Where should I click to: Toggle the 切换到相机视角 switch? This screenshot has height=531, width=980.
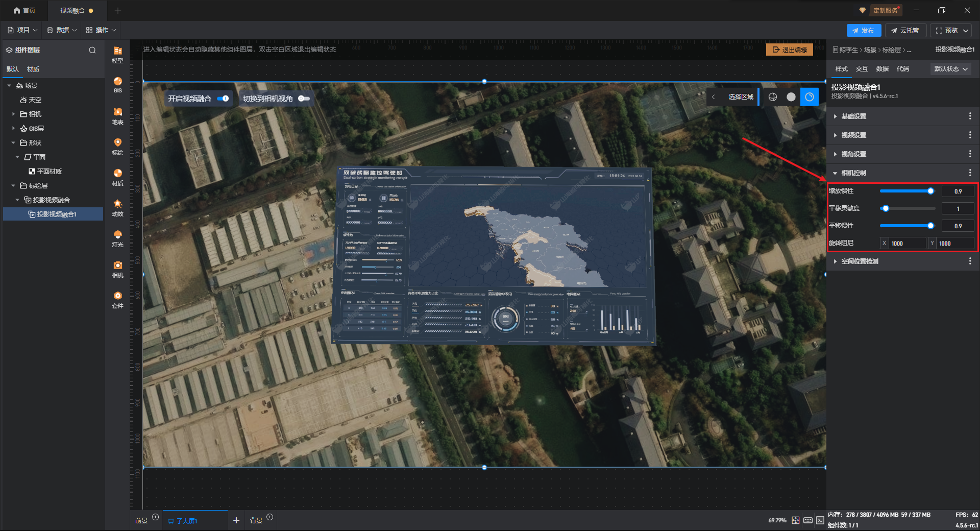304,99
